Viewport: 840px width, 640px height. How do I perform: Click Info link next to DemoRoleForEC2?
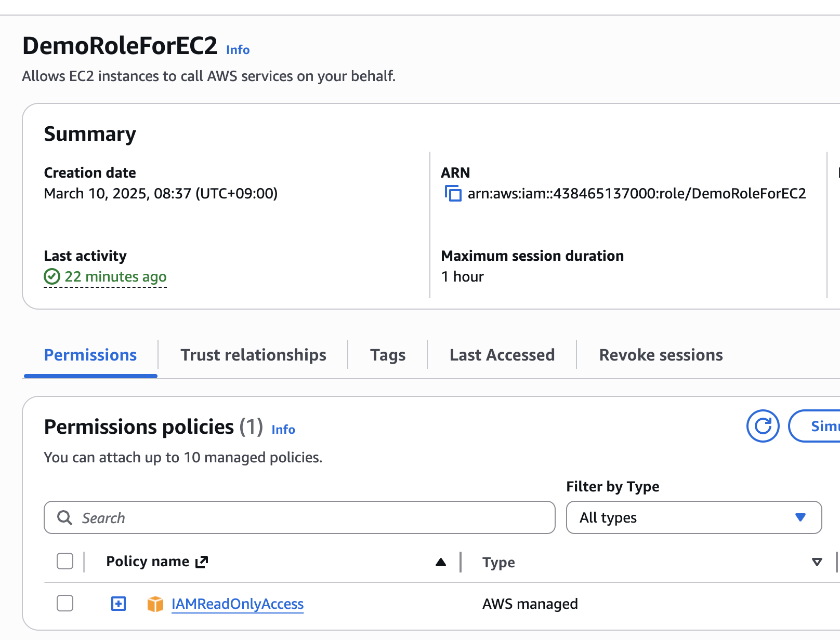pos(238,50)
